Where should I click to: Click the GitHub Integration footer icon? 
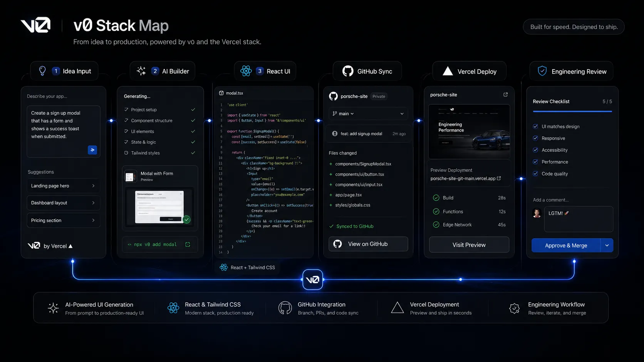285,308
